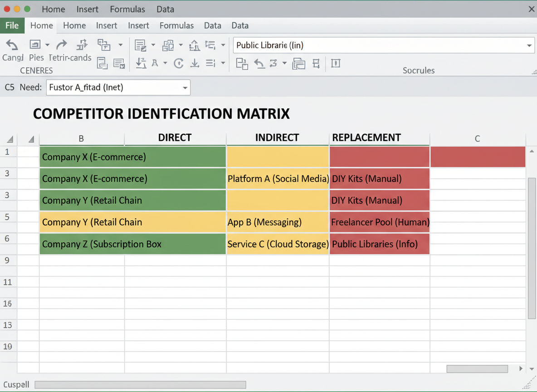Screen dimensions: 537x392
Task: Click the Tetrir-cands flow arrow icon
Action: (82, 44)
